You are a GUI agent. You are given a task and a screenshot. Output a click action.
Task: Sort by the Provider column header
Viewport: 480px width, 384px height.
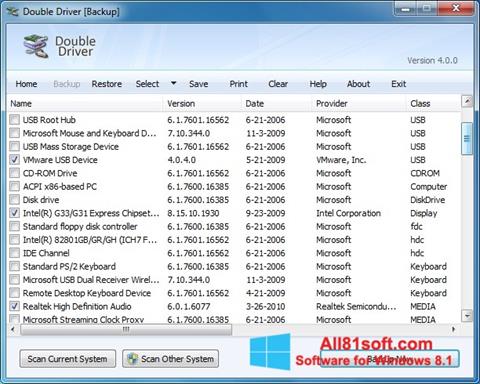click(x=359, y=104)
